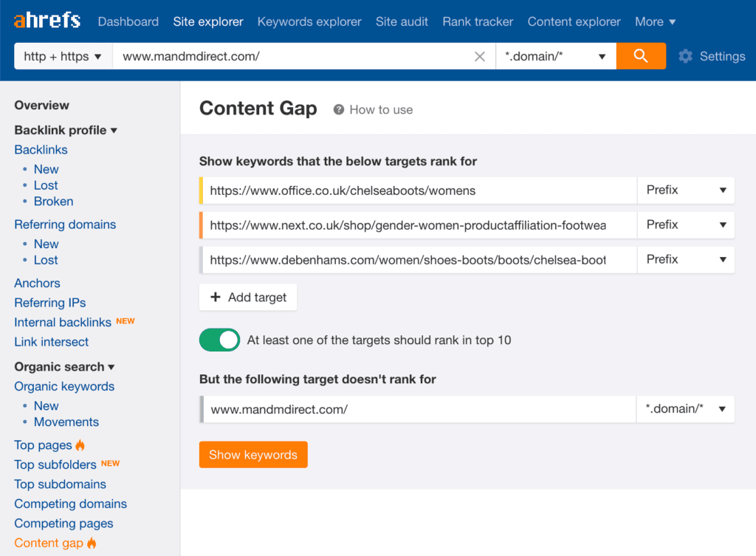
Task: Open the *.domain/* mode dropdown in search bar
Action: pos(555,56)
